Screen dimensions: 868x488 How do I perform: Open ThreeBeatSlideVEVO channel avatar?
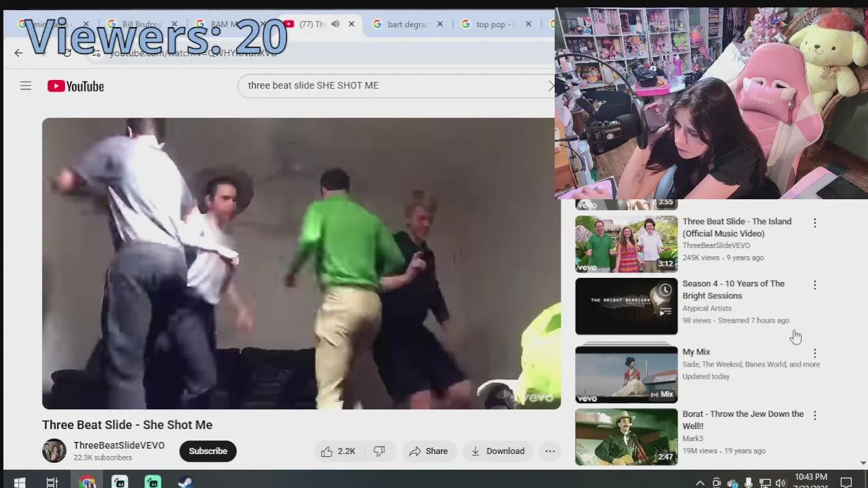(x=54, y=451)
